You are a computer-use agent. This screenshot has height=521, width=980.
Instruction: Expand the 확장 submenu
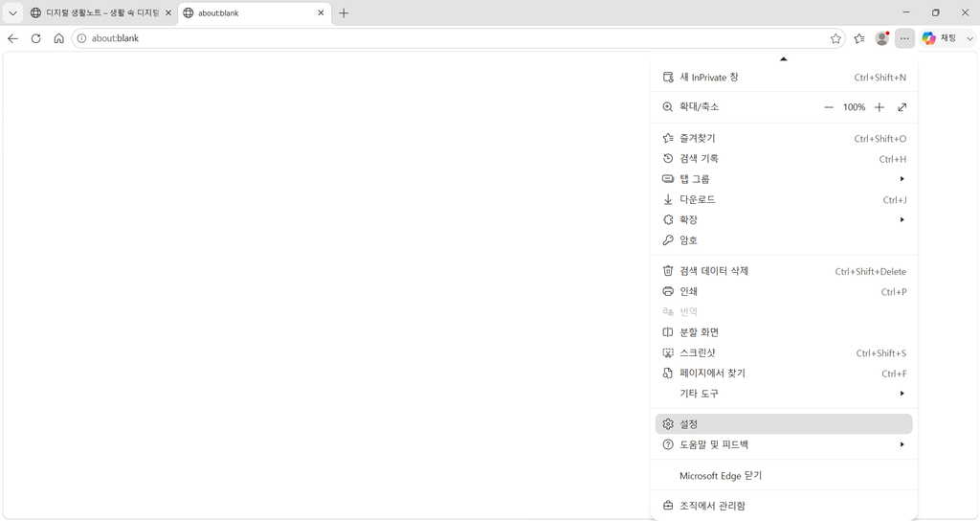784,219
